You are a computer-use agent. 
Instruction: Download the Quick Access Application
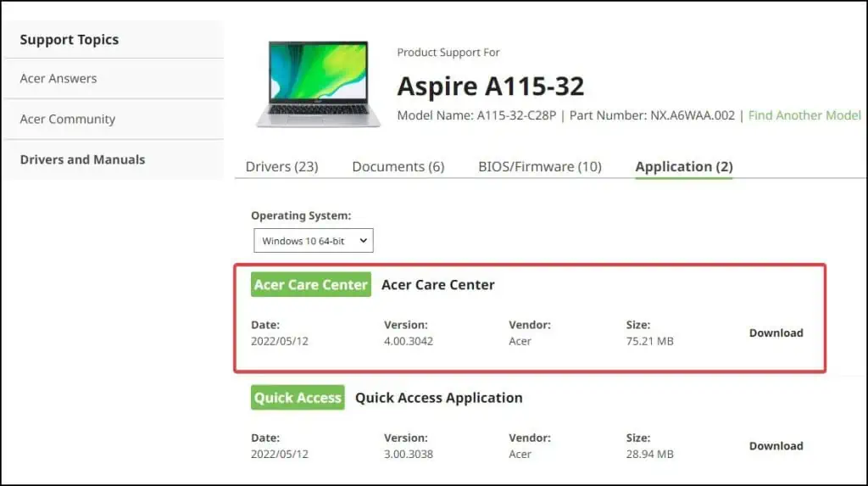(776, 445)
